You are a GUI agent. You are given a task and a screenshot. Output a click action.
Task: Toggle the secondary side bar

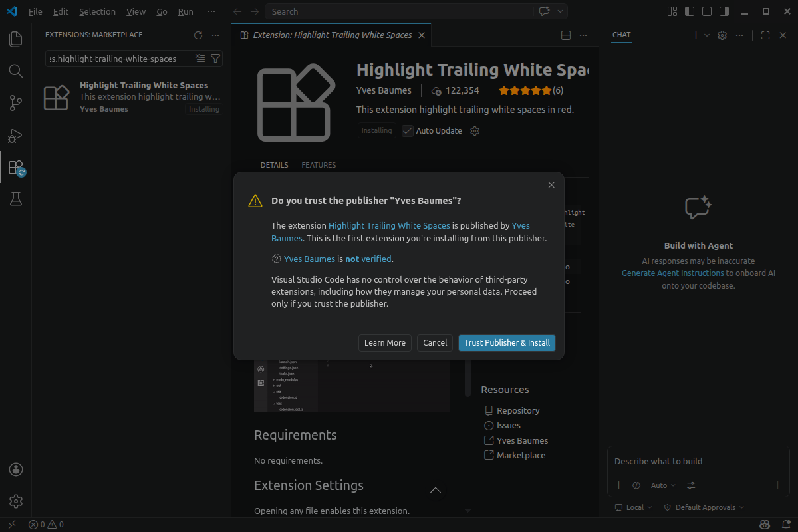pos(724,11)
